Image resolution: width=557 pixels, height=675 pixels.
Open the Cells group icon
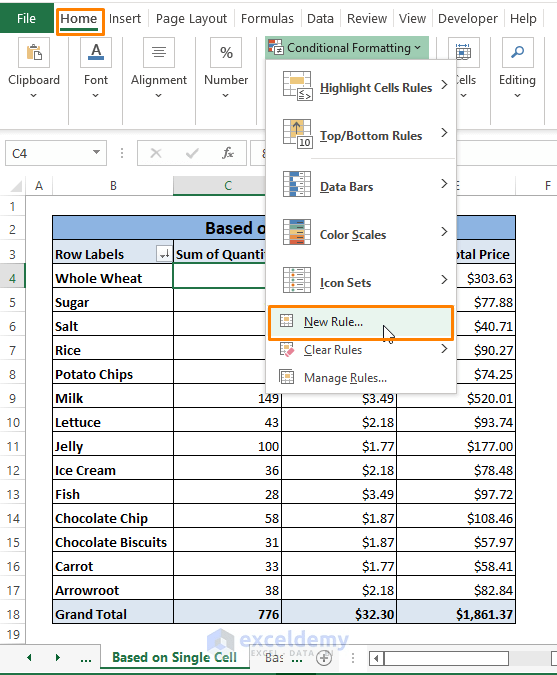tap(464, 53)
